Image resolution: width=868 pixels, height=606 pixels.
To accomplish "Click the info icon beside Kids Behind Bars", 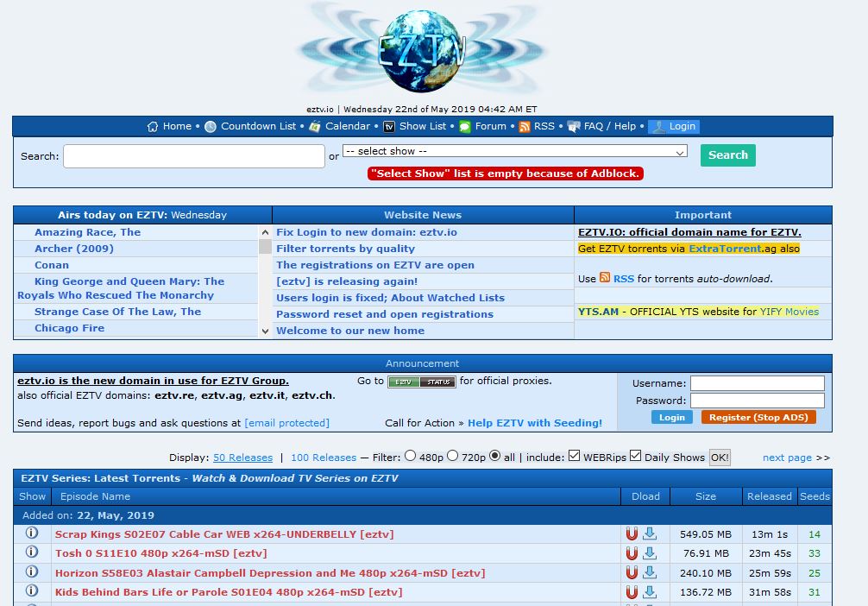I will [32, 591].
